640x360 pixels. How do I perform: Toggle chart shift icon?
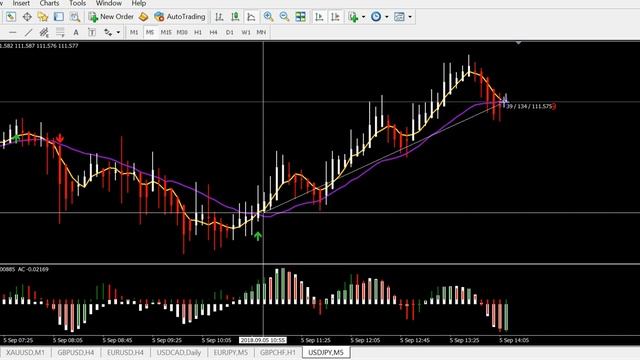[335, 17]
